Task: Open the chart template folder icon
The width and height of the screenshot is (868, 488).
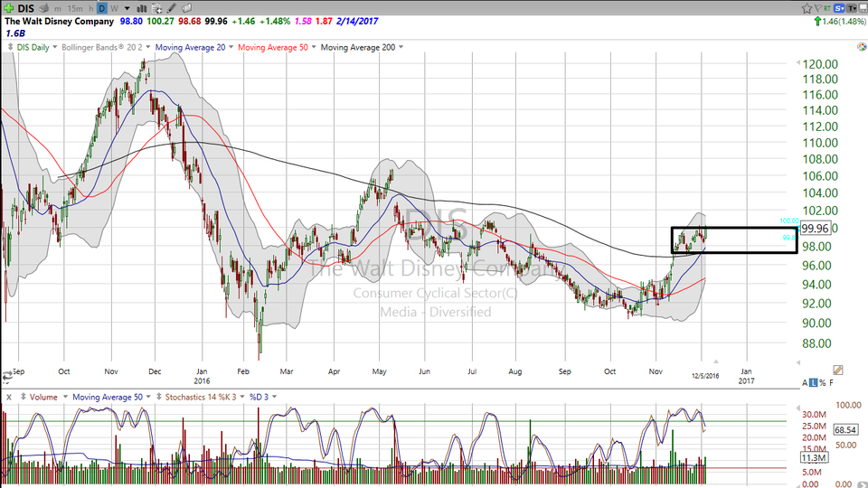Action: (186, 8)
